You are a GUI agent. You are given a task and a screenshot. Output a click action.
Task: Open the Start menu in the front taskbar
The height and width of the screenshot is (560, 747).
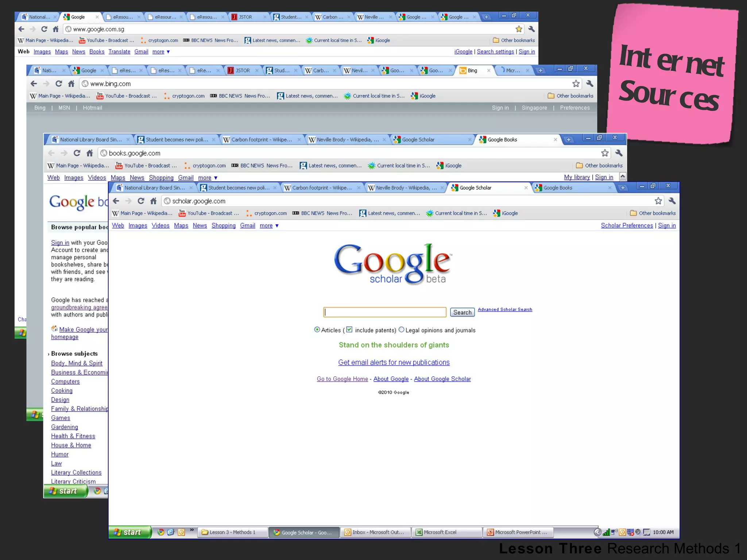(130, 532)
